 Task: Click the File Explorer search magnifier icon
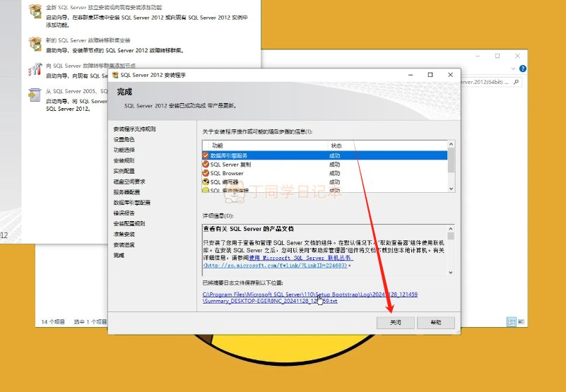(x=516, y=83)
